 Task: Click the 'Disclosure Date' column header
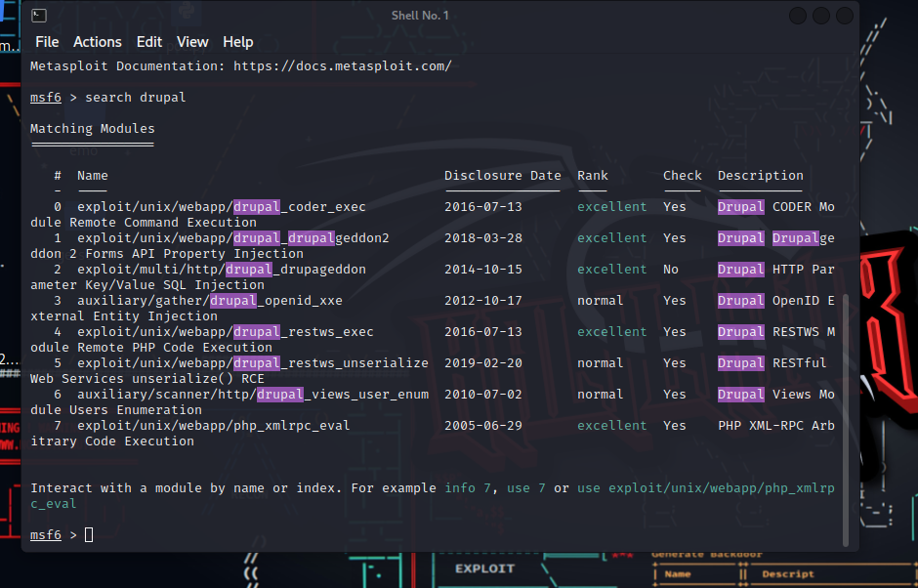(x=502, y=176)
